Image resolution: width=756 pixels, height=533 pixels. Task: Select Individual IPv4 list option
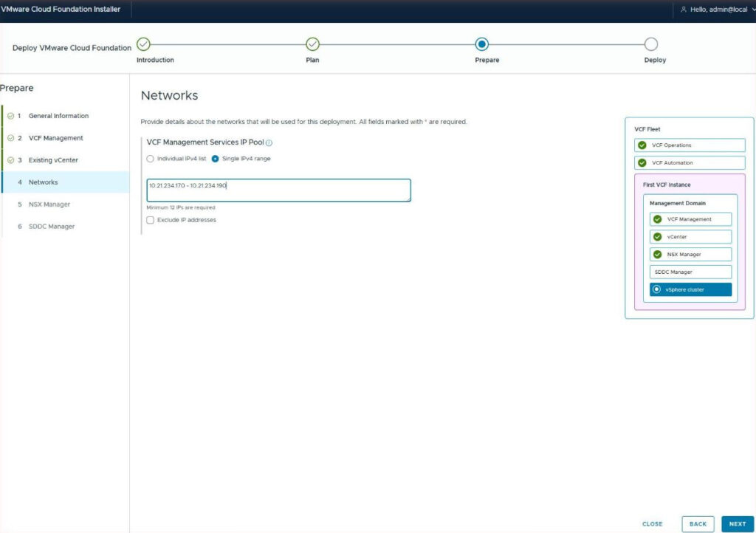pyautogui.click(x=151, y=159)
